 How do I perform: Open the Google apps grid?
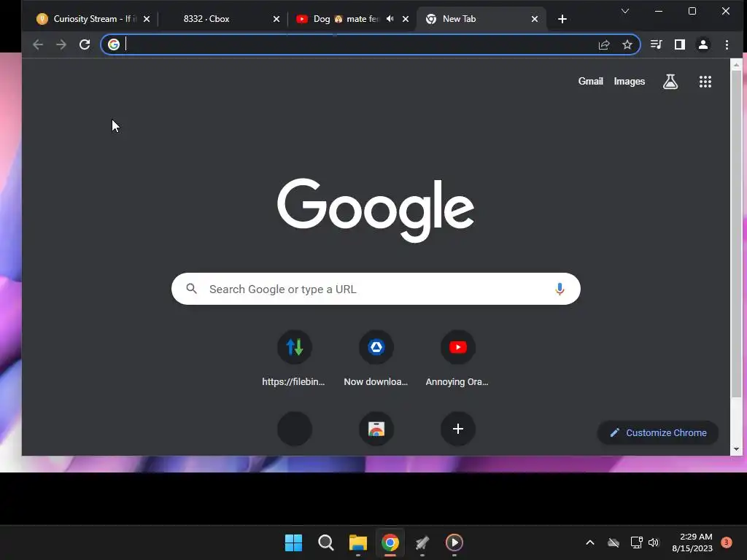click(705, 82)
